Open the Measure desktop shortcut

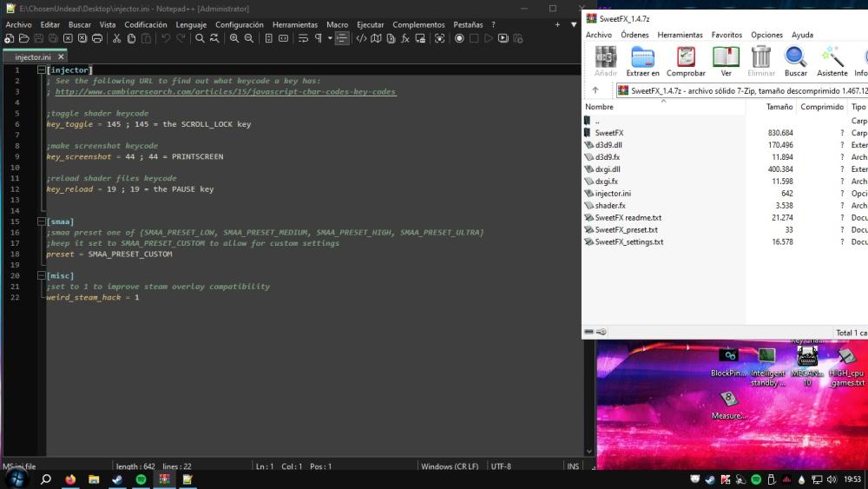click(728, 406)
